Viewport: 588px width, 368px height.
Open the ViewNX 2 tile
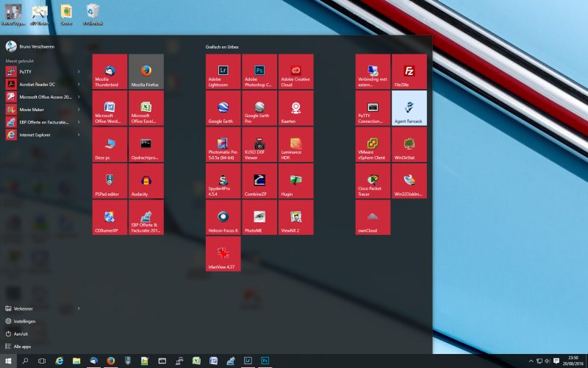pos(296,217)
